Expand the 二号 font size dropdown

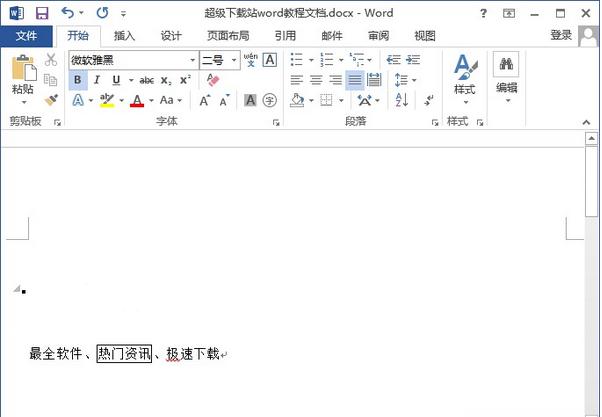coord(234,60)
